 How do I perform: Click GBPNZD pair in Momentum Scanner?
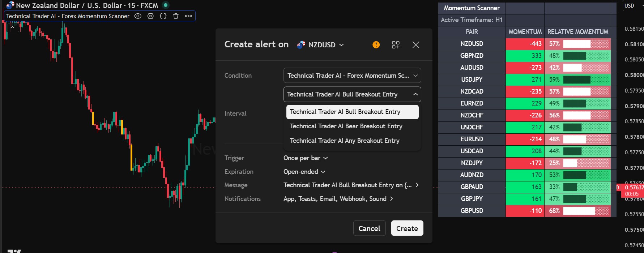point(472,56)
